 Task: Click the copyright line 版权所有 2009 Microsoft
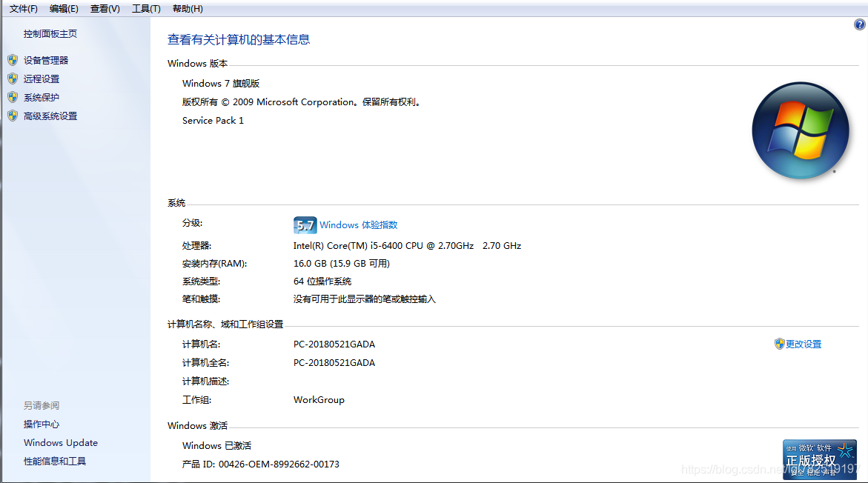[x=302, y=102]
